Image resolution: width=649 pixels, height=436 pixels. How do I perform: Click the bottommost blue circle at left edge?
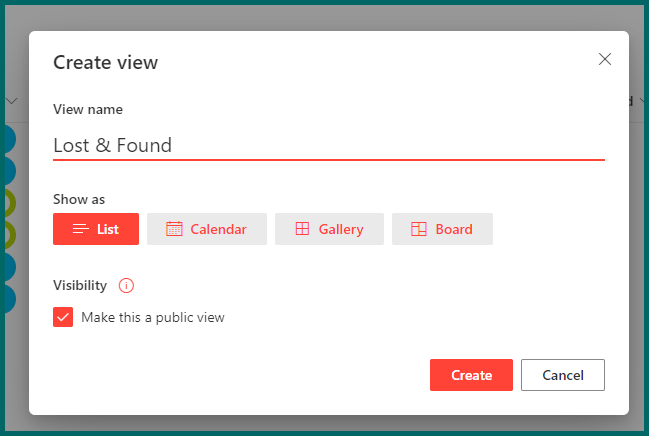pyautogui.click(x=10, y=299)
